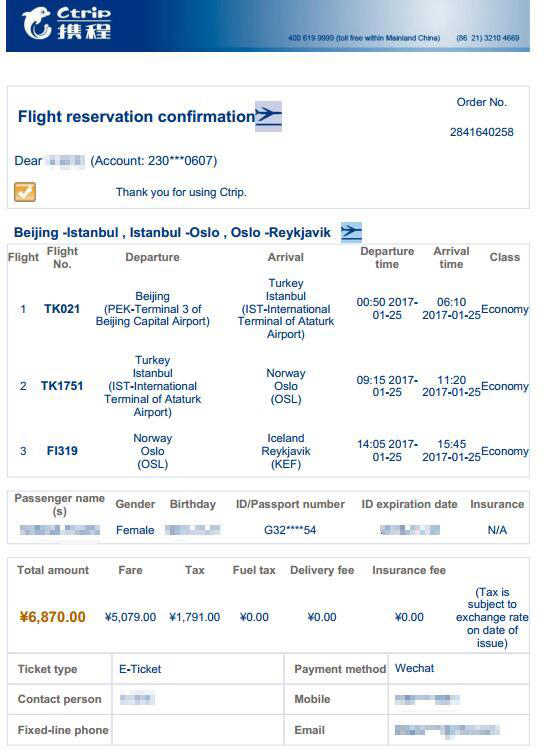Click the total amount ¥6,870.00
The height and width of the screenshot is (750, 547).
53,617
